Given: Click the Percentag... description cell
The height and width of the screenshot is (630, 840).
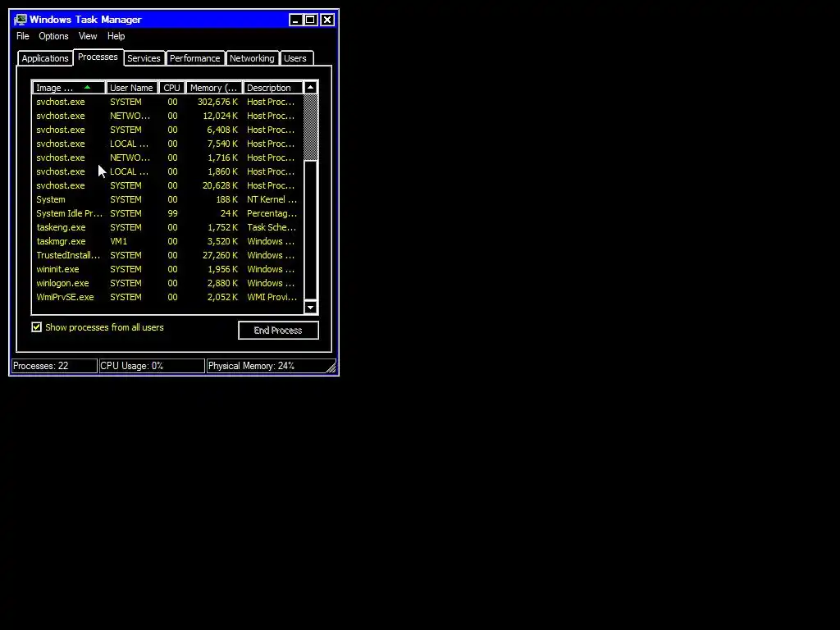Looking at the screenshot, I should 272,213.
